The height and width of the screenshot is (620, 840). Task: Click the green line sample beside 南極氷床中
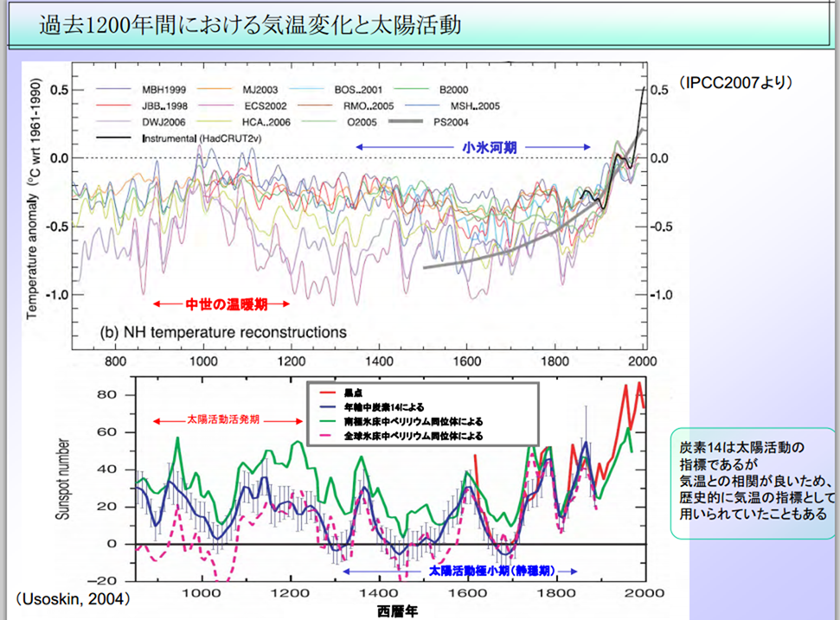pos(327,422)
